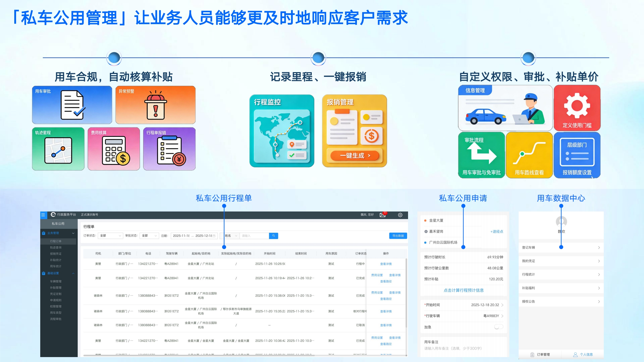Open the date range calendar icon
The height and width of the screenshot is (362, 644).
pyautogui.click(x=214, y=236)
